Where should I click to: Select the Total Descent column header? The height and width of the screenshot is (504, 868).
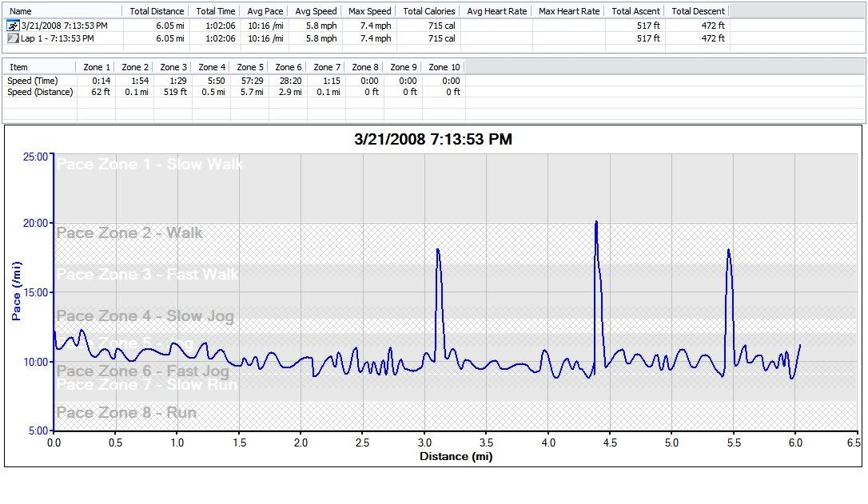698,11
